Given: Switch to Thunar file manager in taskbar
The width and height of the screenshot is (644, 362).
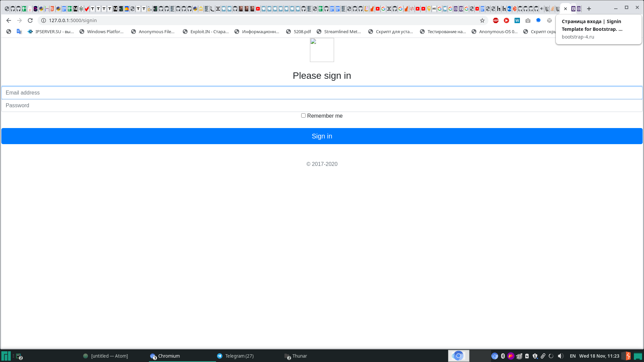Looking at the screenshot, I should [296, 356].
